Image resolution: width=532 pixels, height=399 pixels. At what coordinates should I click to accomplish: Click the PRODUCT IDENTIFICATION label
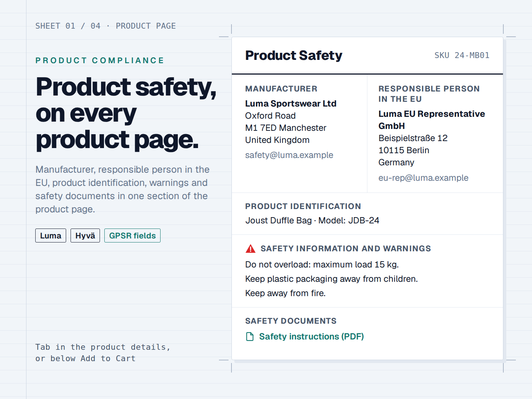click(x=303, y=206)
